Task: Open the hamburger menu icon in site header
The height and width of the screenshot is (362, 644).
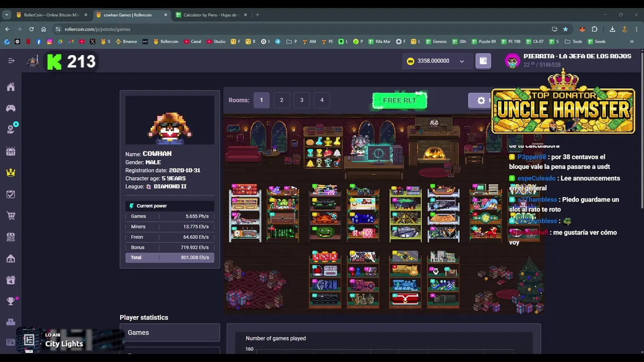Action: (x=11, y=61)
